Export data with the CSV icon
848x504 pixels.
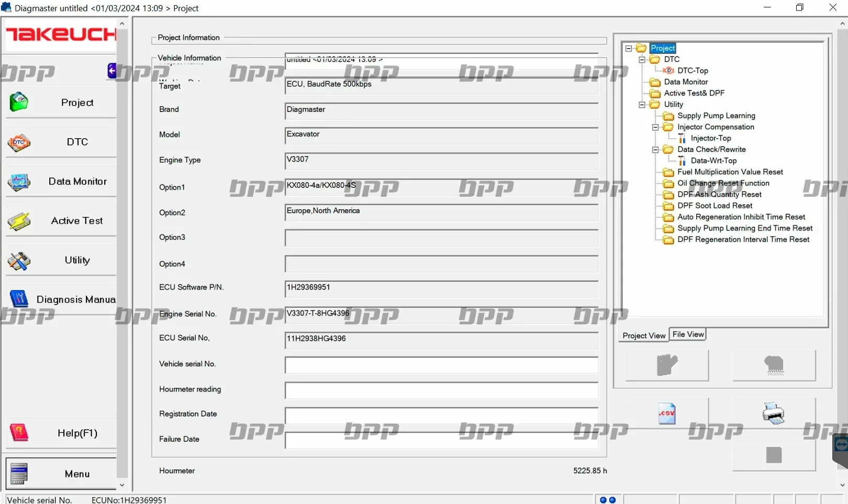[666, 413]
